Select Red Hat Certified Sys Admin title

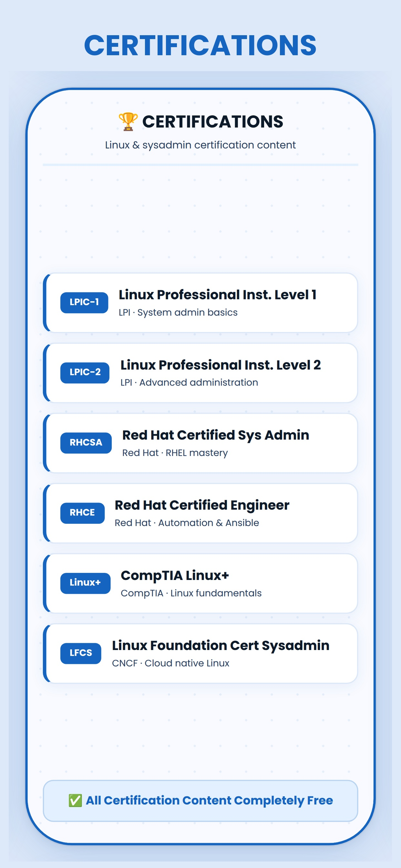click(x=216, y=435)
